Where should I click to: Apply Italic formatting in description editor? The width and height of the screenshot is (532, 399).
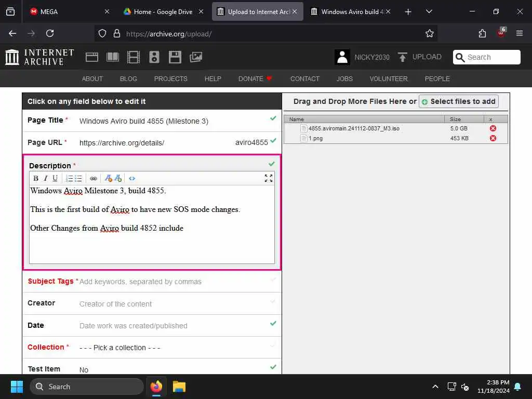pos(46,179)
